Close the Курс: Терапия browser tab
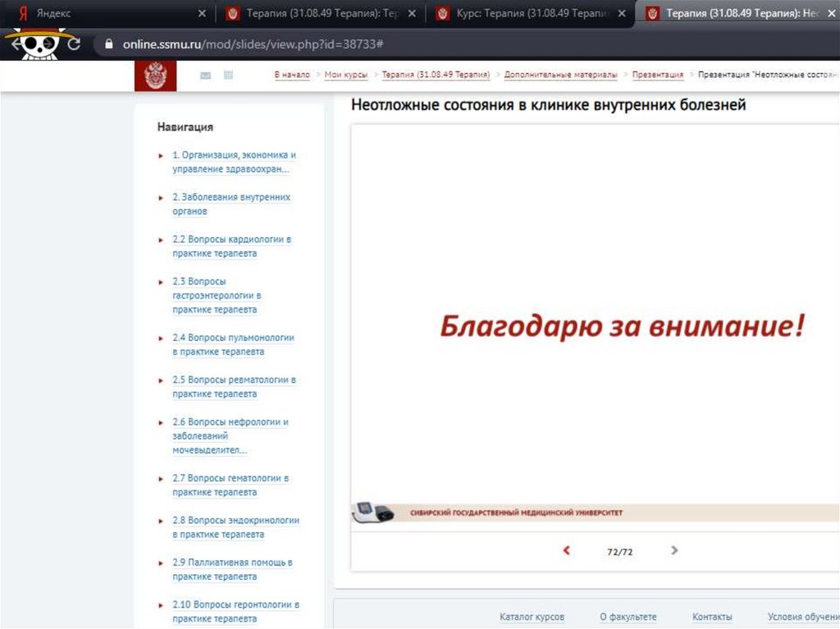Image resolution: width=840 pixels, height=629 pixels. click(x=622, y=13)
